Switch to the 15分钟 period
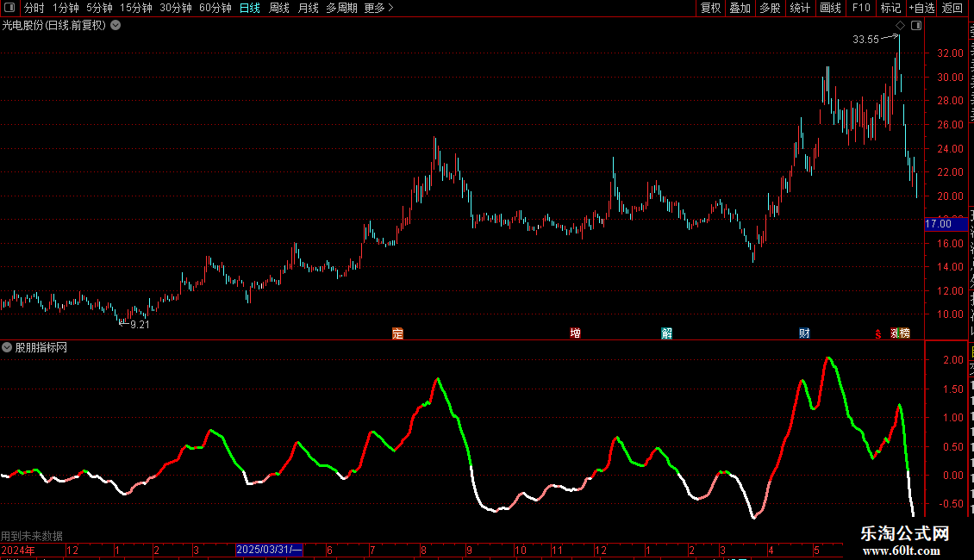 coord(135,8)
